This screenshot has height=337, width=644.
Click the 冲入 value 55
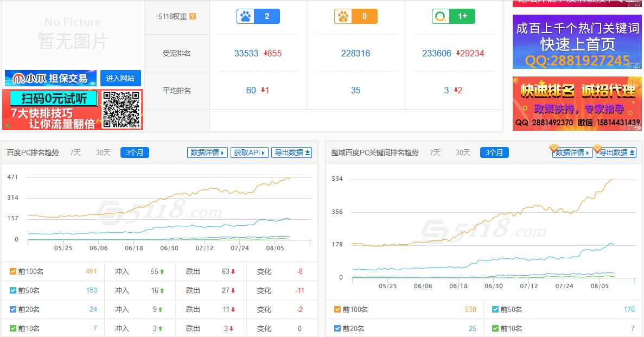155,271
